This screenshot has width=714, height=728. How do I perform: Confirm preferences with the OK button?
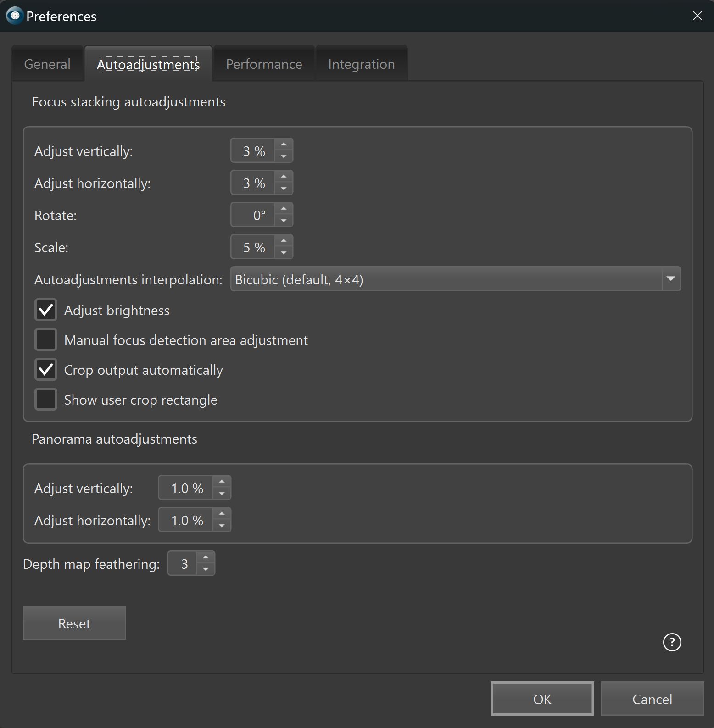coord(542,699)
